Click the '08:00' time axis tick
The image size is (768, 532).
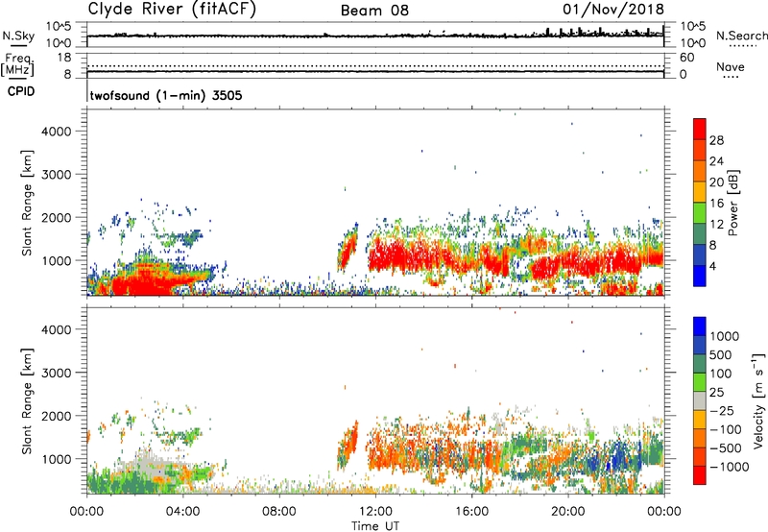tap(278, 512)
